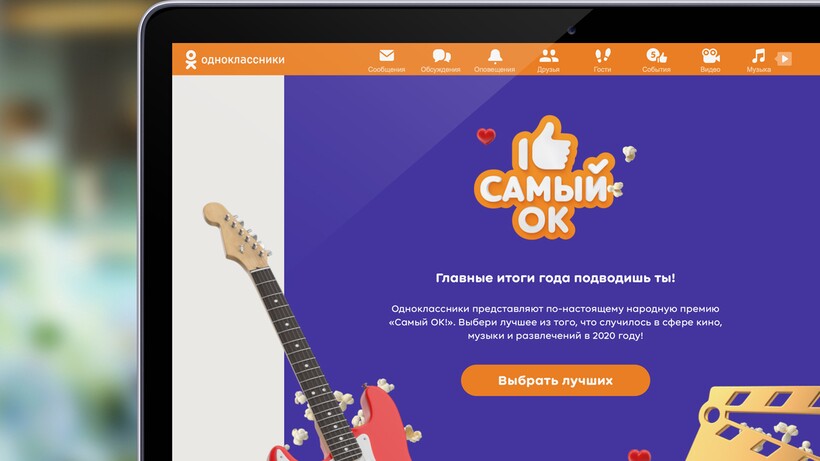Image resolution: width=820 pixels, height=461 pixels.
Task: Click the Самый ОК description paragraph
Action: [555, 322]
